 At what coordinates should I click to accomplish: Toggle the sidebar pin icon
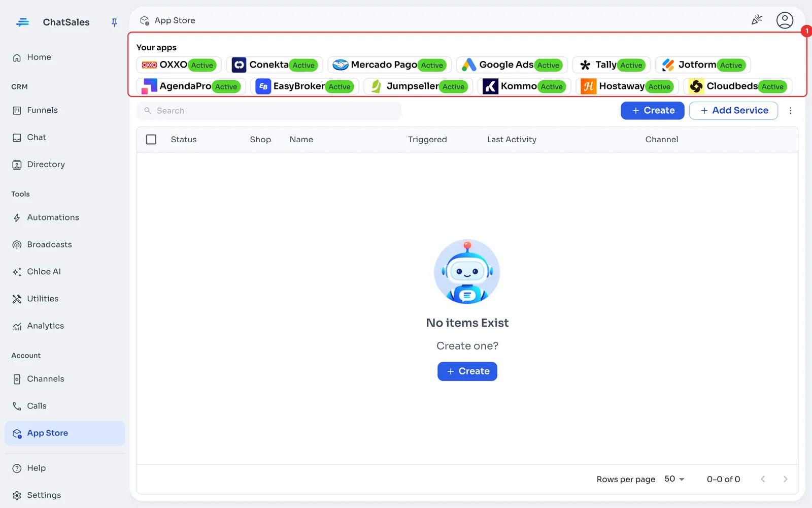coord(114,22)
